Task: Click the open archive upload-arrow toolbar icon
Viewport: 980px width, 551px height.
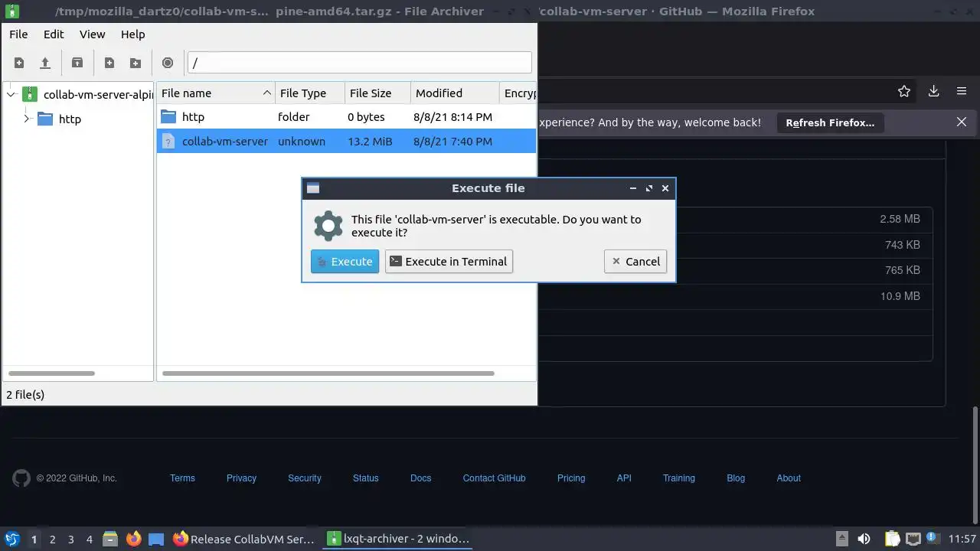Action: [45, 63]
